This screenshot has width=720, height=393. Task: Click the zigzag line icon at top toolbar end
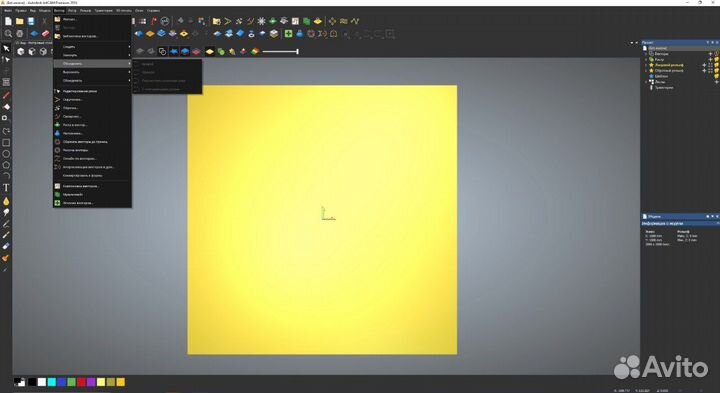pos(355,21)
